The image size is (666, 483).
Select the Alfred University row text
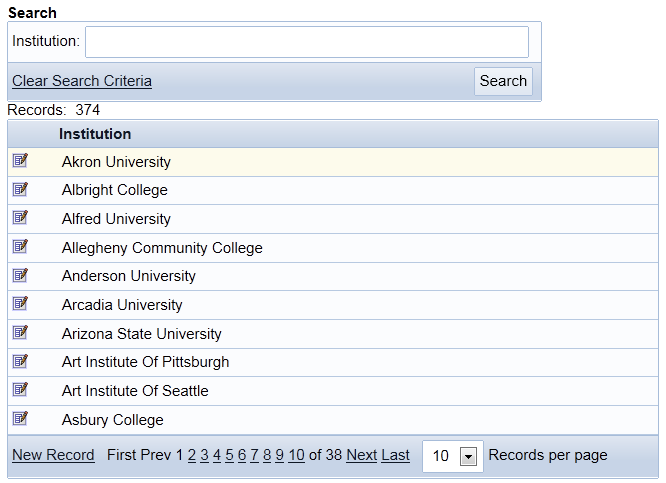pyautogui.click(x=116, y=219)
